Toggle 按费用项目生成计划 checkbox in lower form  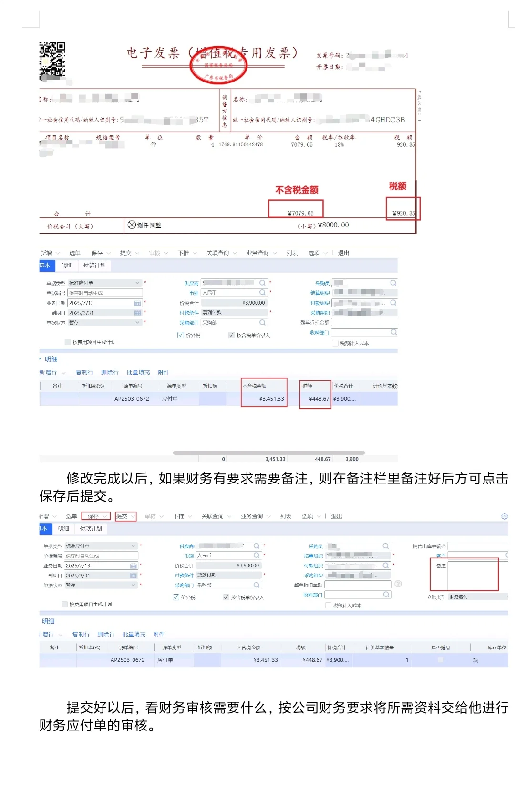click(64, 605)
